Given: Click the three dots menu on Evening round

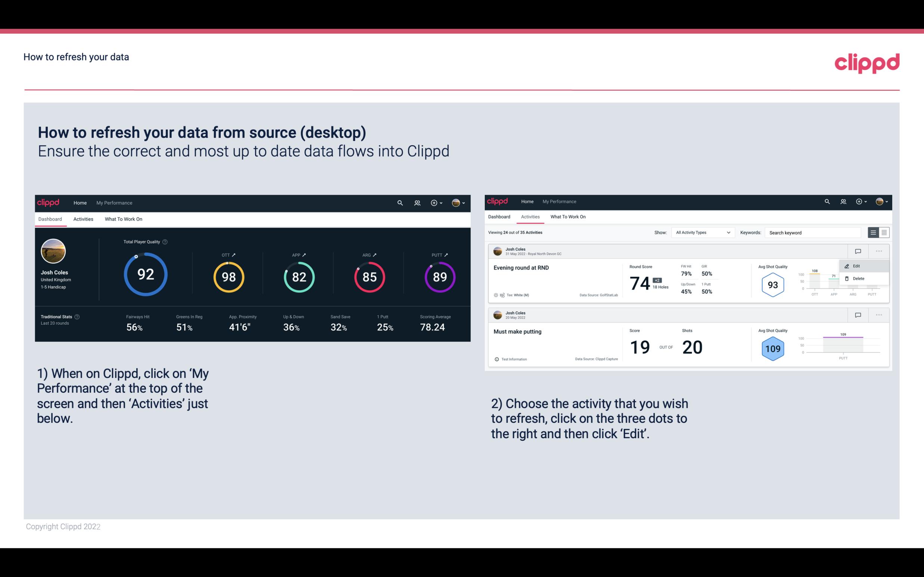Looking at the screenshot, I should [x=879, y=250].
